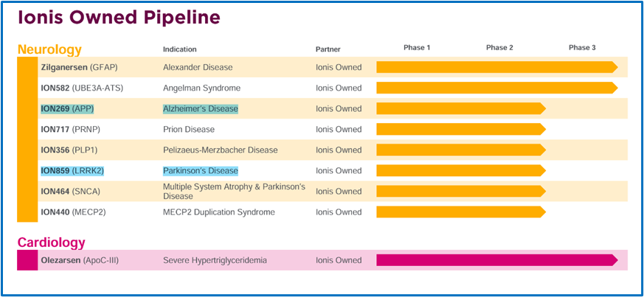
Task: Click the highlighted ION859 (LRRK2) label
Action: [x=72, y=171]
